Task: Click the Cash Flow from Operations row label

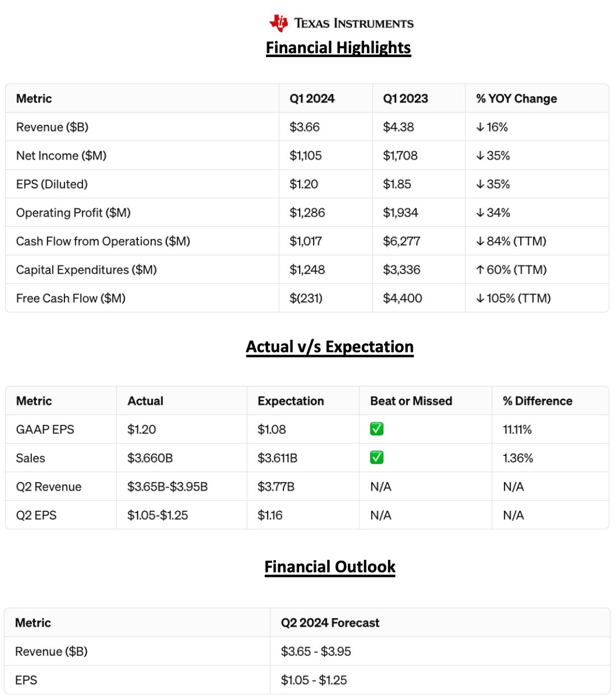Action: (x=103, y=242)
